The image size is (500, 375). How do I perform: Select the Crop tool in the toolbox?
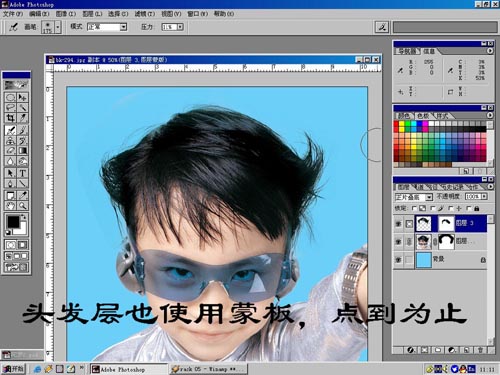coord(10,118)
